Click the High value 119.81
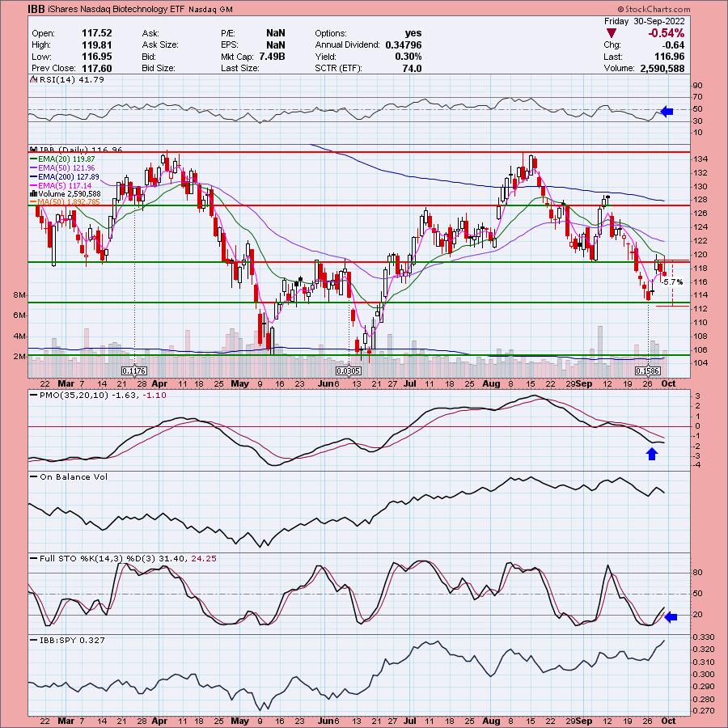 point(96,45)
